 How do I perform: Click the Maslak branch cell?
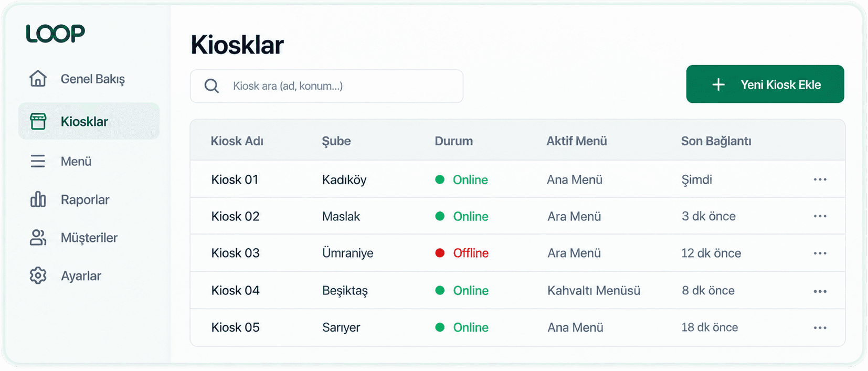click(341, 216)
